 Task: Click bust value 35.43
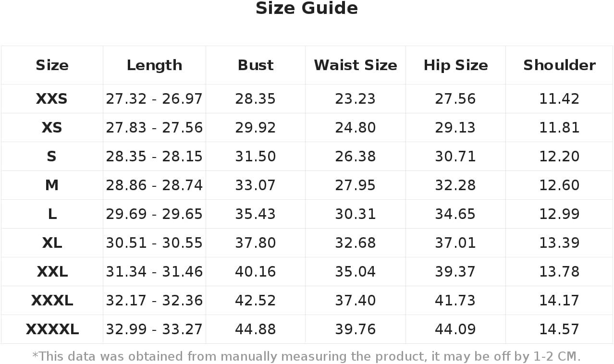[x=256, y=214]
